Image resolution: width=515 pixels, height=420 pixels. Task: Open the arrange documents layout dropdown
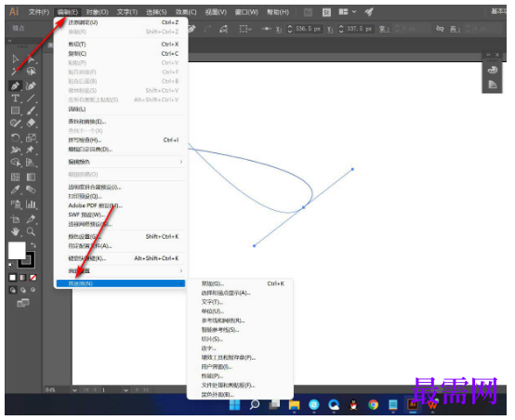pos(348,12)
